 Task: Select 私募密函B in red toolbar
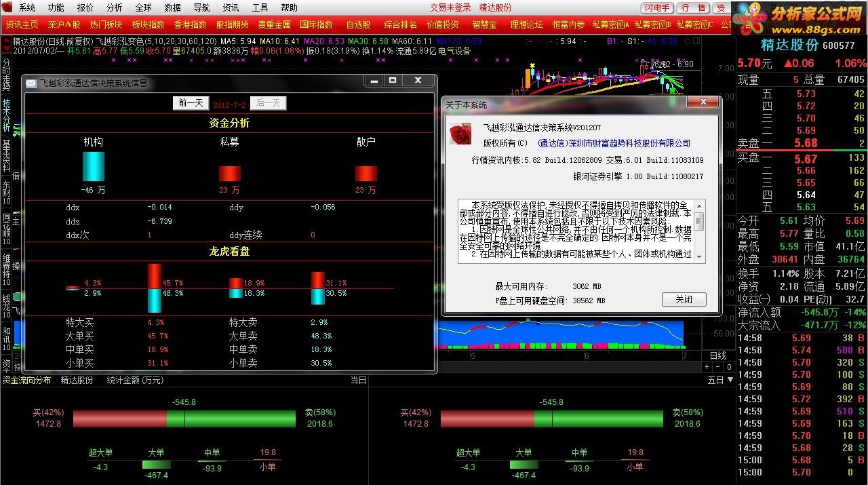pyautogui.click(x=653, y=24)
